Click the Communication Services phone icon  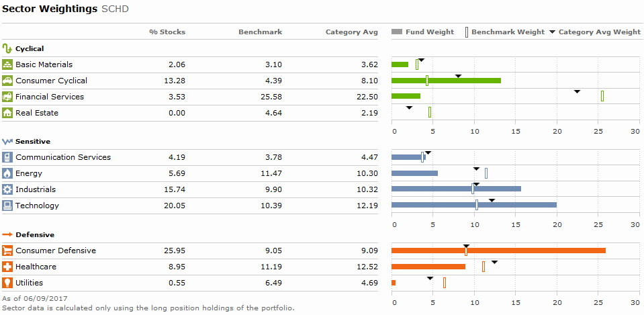[x=7, y=157]
